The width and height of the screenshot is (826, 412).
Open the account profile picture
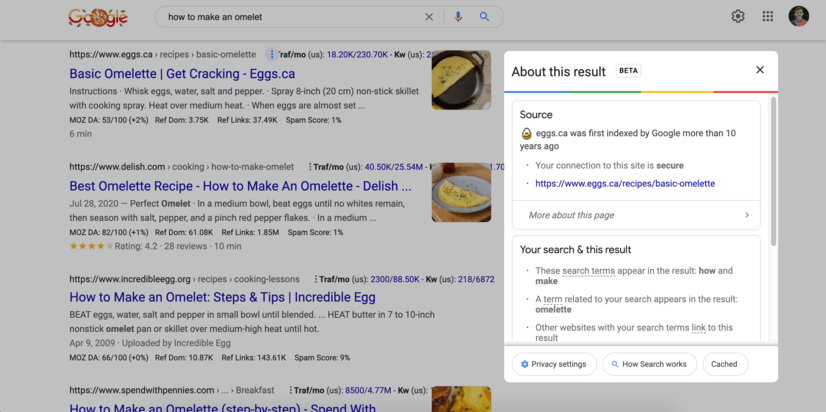[x=798, y=16]
